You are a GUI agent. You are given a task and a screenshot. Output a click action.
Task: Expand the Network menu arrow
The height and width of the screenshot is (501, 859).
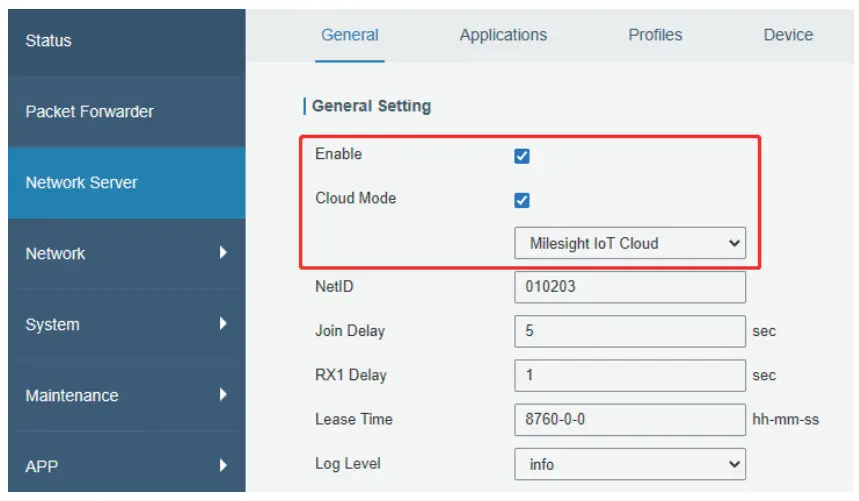point(223,253)
